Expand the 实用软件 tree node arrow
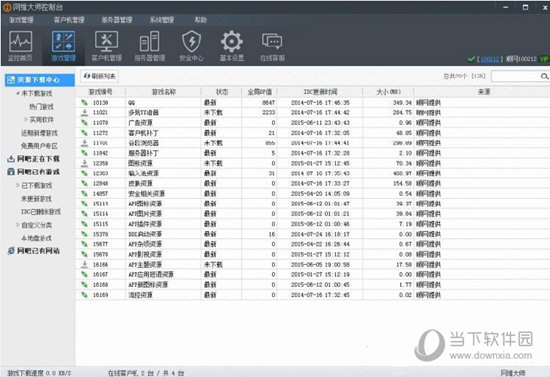This screenshot has height=377, width=550. [x=26, y=120]
